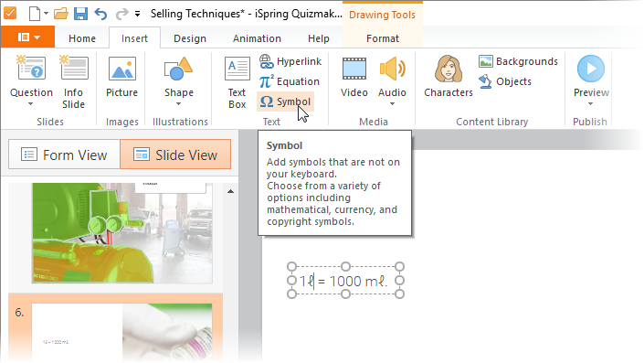Customize the Quick Access Toolbar dropdown

[x=137, y=14]
